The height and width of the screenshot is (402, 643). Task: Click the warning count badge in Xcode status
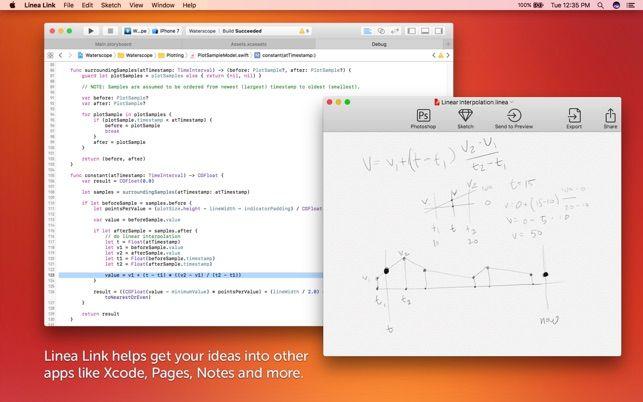pos(304,31)
